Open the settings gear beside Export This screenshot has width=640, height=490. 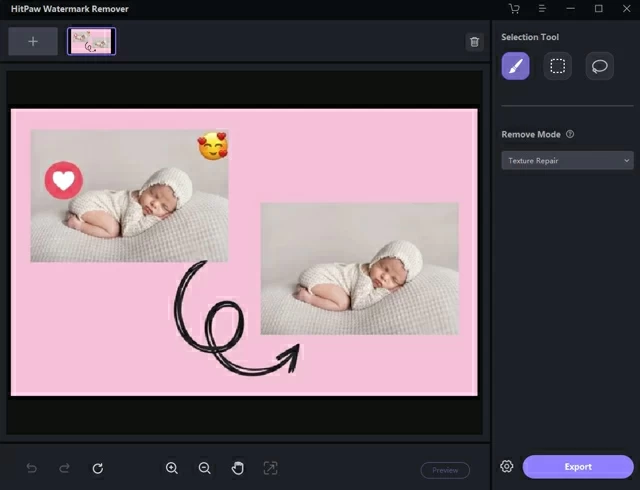click(x=507, y=467)
